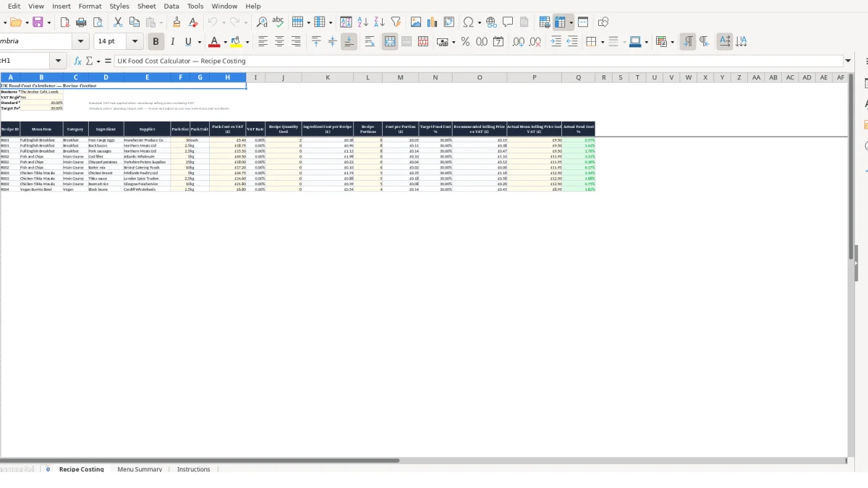
Task: Toggle italic formatting
Action: click(x=172, y=42)
